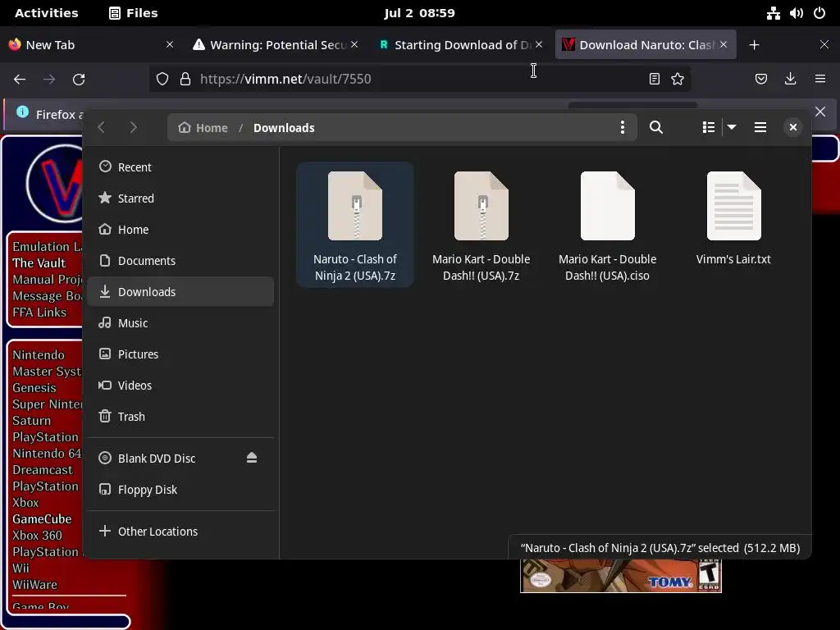The width and height of the screenshot is (840, 630).
Task: Open the path bar three-dot menu
Action: pos(622,127)
